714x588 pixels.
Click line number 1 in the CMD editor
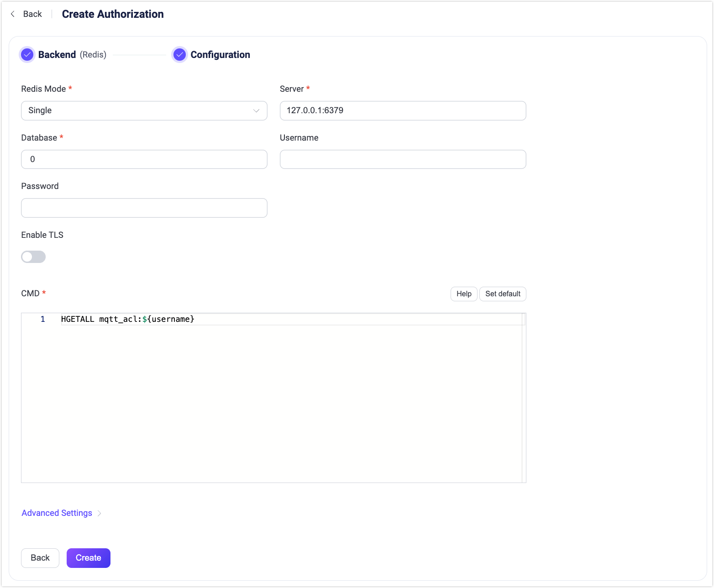tap(42, 319)
